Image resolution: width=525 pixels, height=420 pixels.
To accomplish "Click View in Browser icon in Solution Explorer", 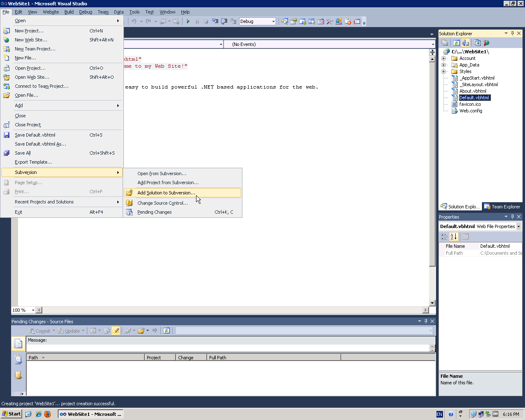I will [477, 43].
